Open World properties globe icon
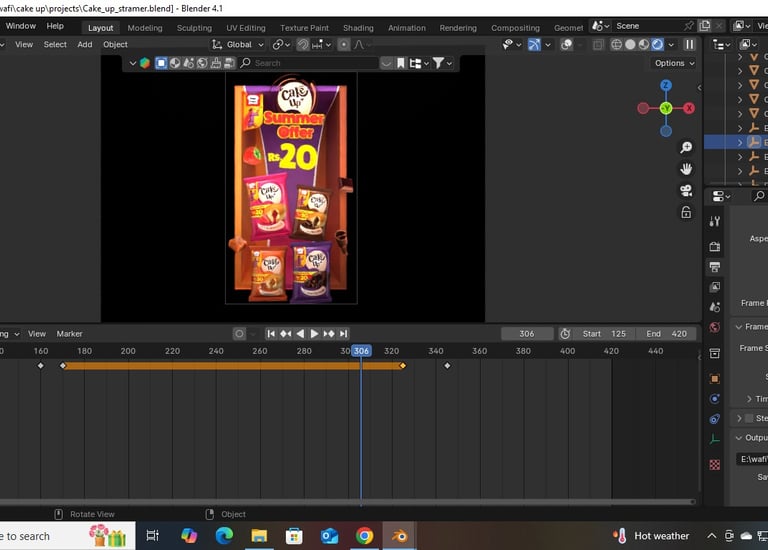This screenshot has height=550, width=768. click(x=714, y=327)
